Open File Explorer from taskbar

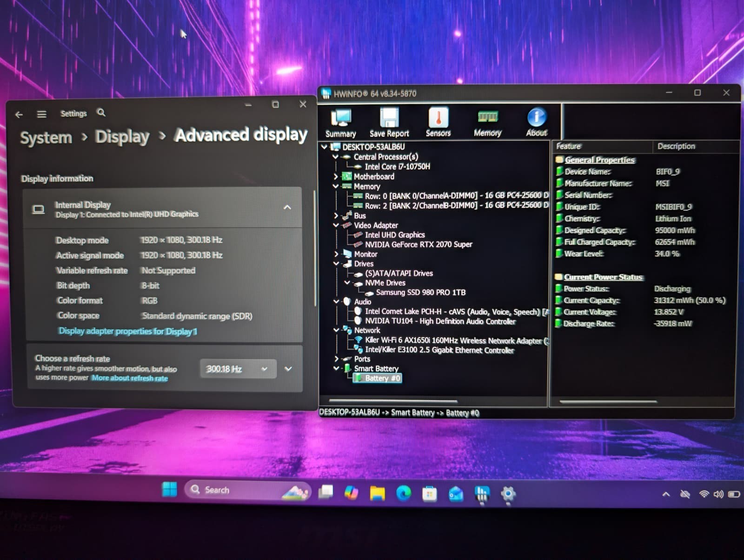[x=378, y=493]
